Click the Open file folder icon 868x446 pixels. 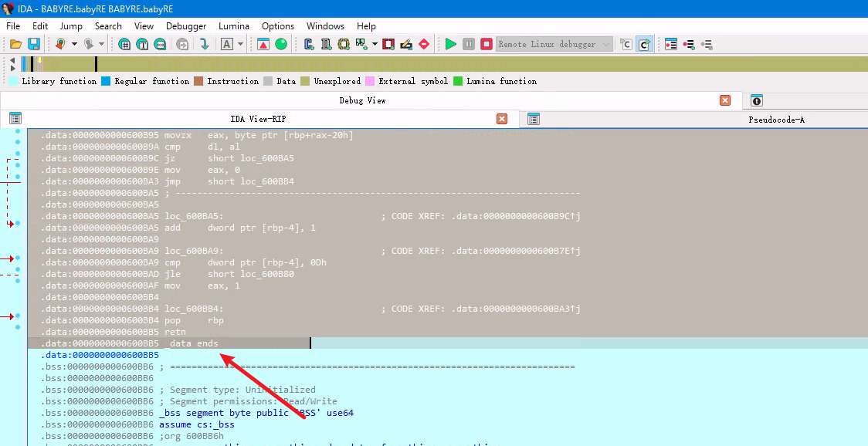tap(15, 44)
